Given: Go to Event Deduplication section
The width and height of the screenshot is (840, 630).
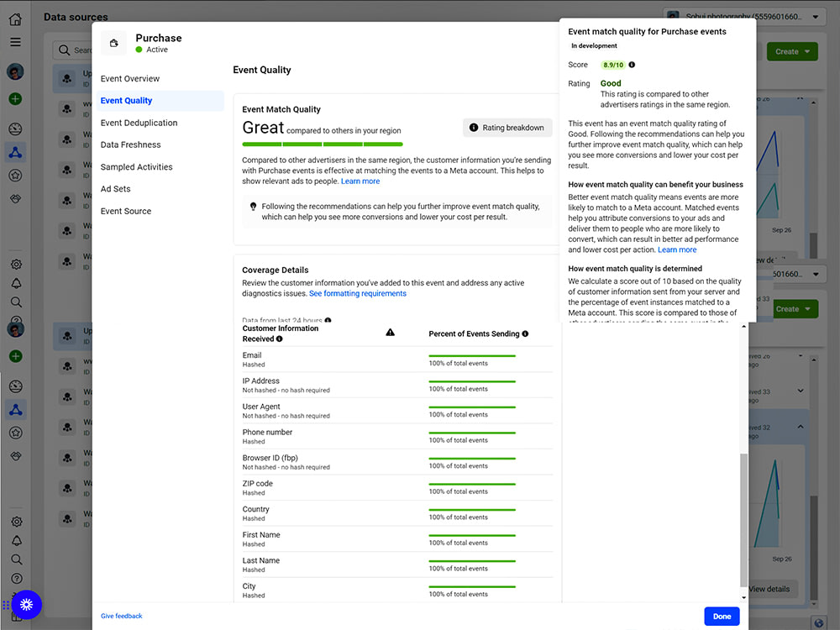Looking at the screenshot, I should [x=139, y=123].
